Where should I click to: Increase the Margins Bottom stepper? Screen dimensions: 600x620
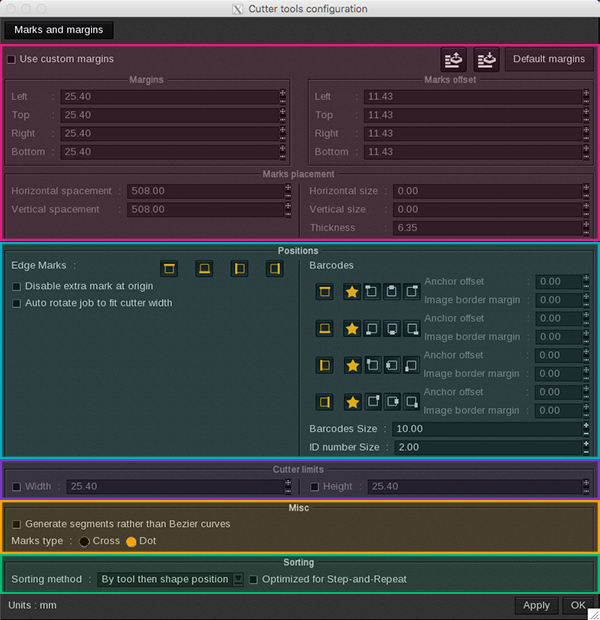[282, 148]
